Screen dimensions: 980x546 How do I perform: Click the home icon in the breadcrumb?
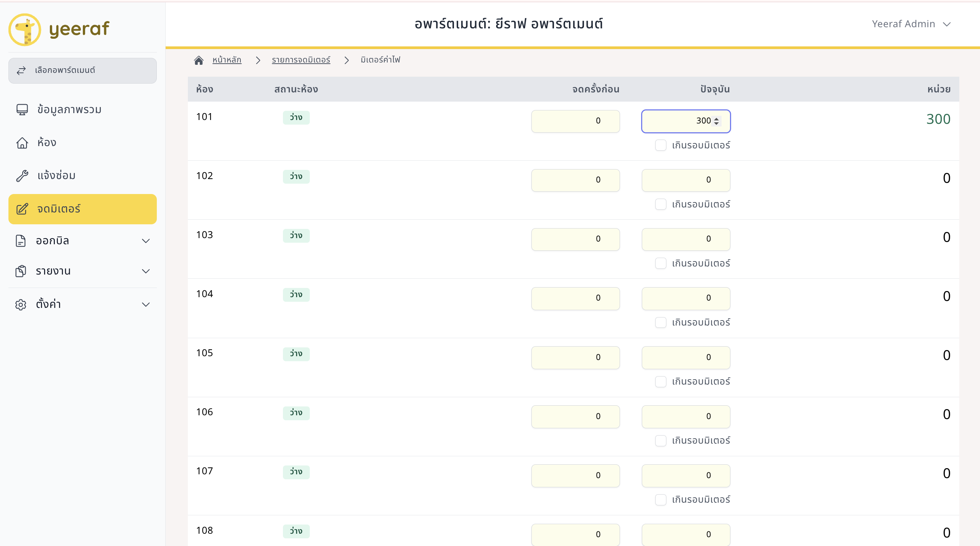pyautogui.click(x=199, y=60)
